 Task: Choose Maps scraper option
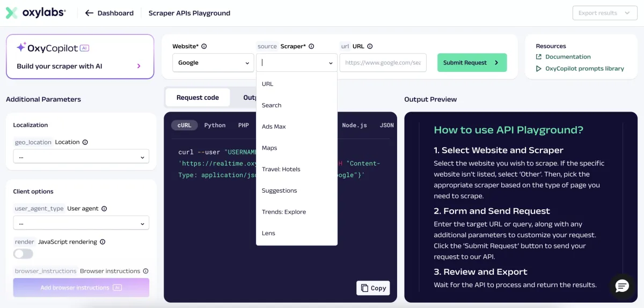pos(297,148)
